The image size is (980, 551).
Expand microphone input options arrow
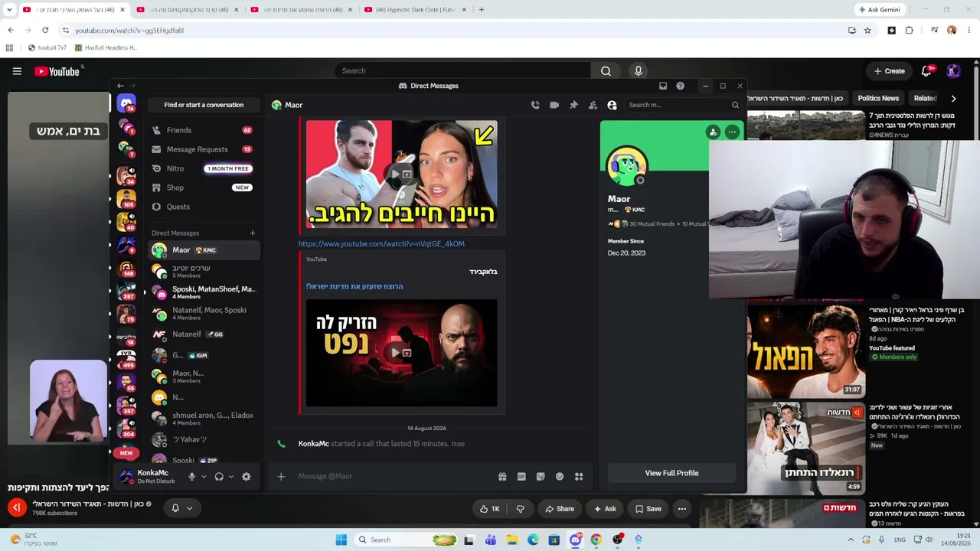204,476
